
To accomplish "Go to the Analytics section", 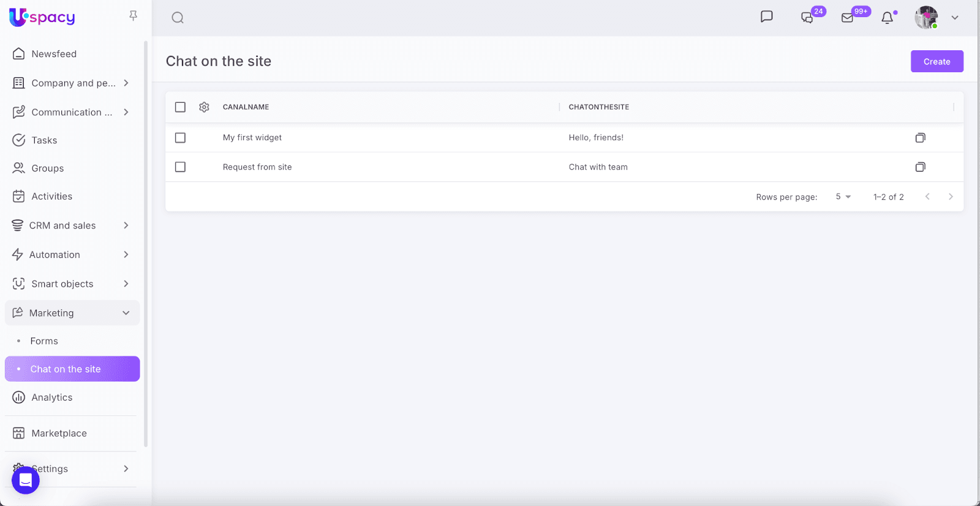I will point(52,398).
